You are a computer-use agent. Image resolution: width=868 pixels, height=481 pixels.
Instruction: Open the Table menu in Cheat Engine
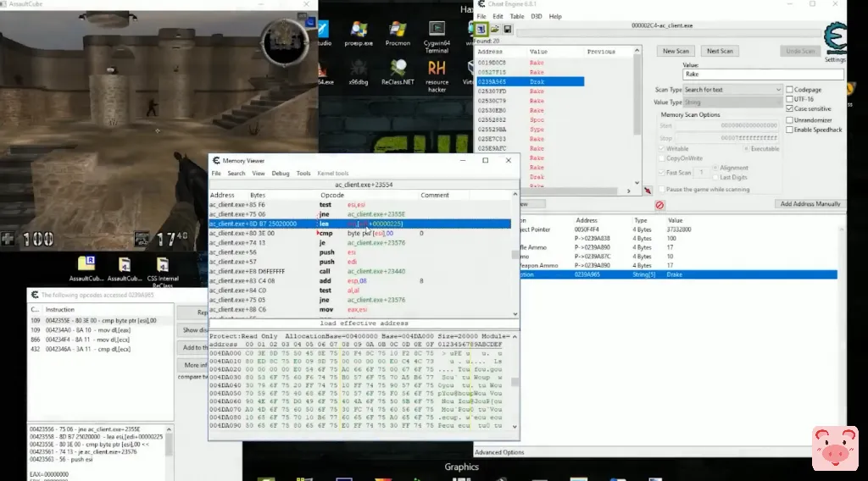(516, 17)
